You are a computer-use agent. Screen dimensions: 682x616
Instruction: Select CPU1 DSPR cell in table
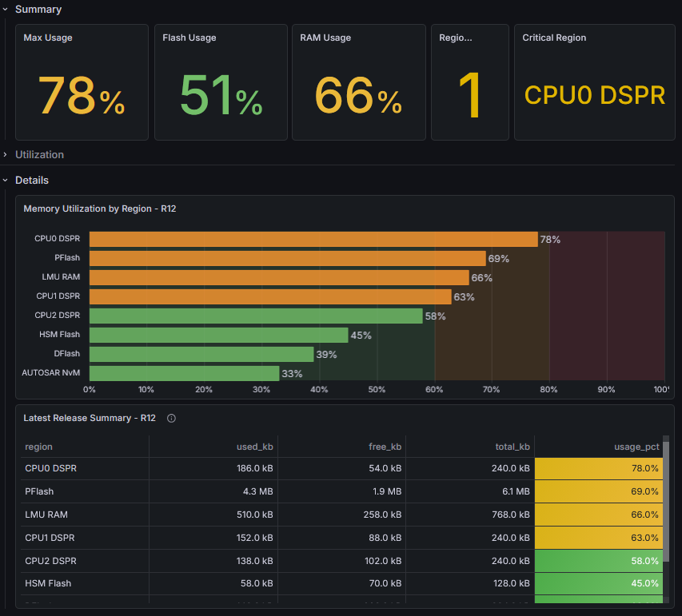point(85,538)
